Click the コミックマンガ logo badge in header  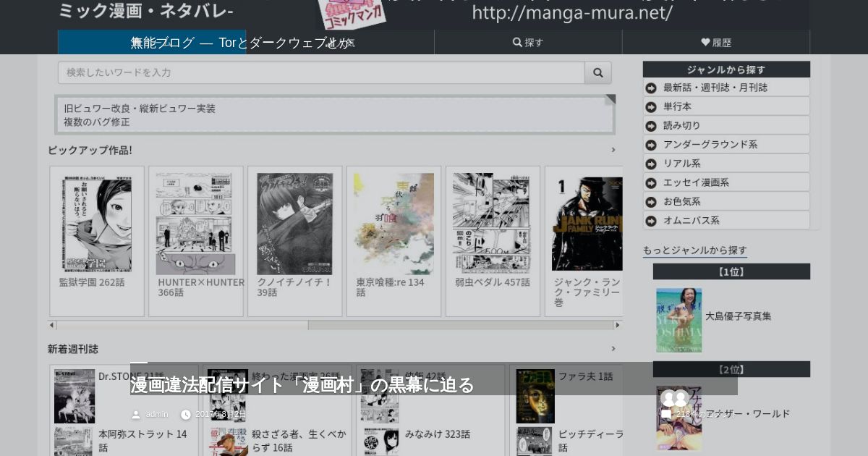354,14
